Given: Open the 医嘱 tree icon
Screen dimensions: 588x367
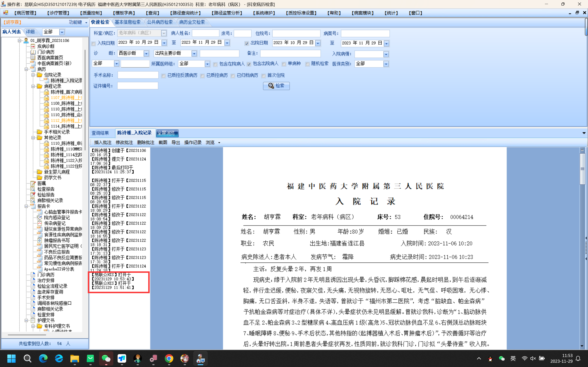Looking at the screenshot, I should (x=33, y=183).
